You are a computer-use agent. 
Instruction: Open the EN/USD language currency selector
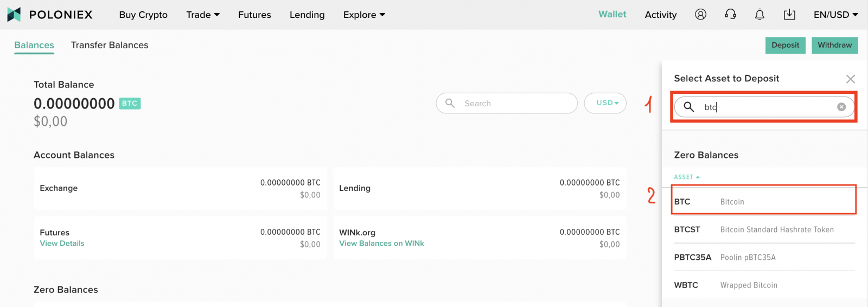pyautogui.click(x=835, y=15)
